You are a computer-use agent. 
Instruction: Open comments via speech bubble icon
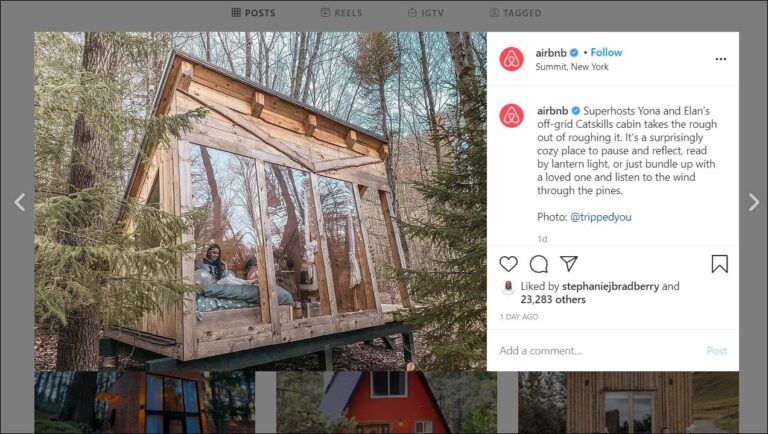[539, 264]
